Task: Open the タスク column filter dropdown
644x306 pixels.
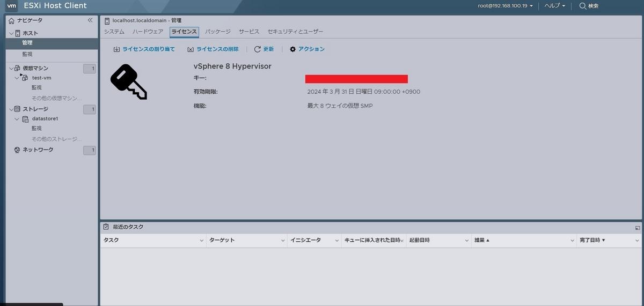Action: [202, 241]
